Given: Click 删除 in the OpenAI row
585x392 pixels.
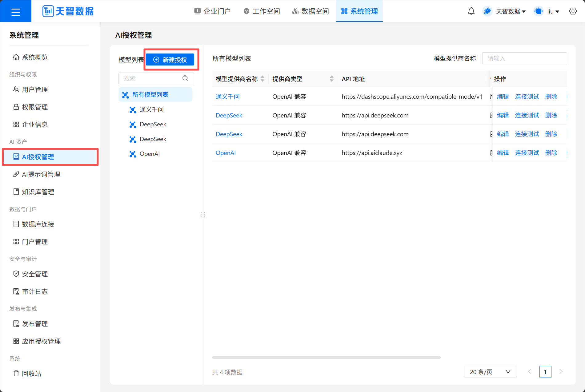Looking at the screenshot, I should (551, 153).
